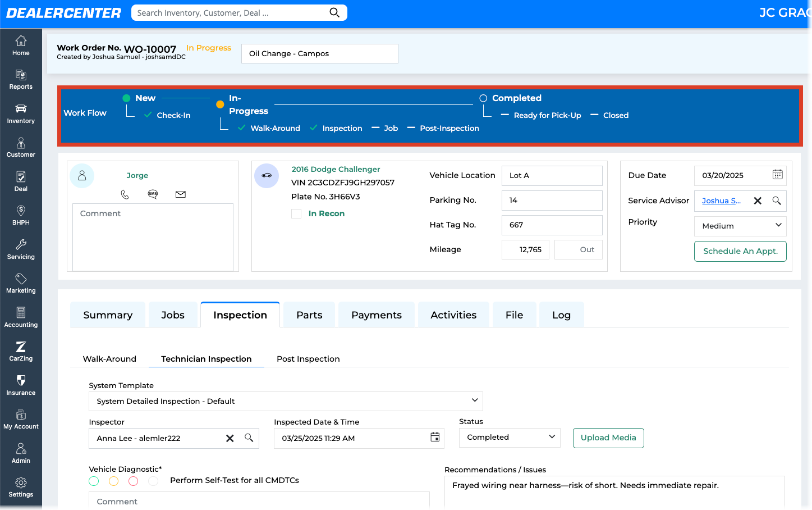This screenshot has height=510, width=812.
Task: Click Recommendations / Issues text area
Action: tap(614, 492)
